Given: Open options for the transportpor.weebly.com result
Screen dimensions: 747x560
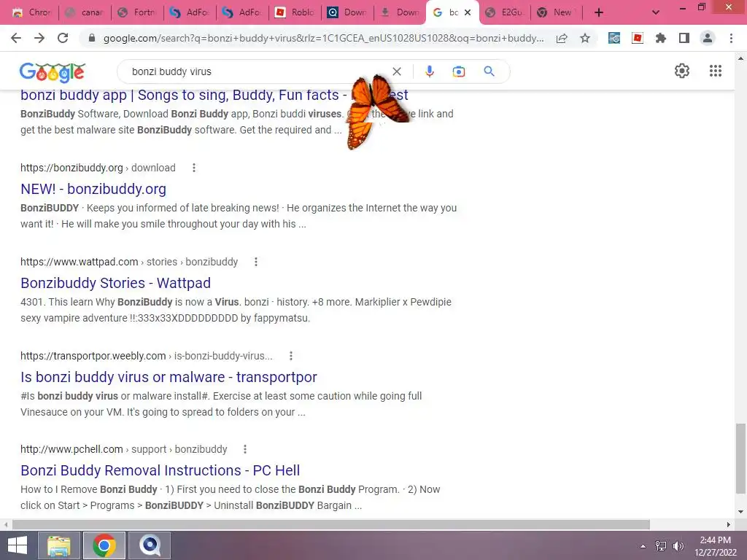Looking at the screenshot, I should tap(291, 356).
